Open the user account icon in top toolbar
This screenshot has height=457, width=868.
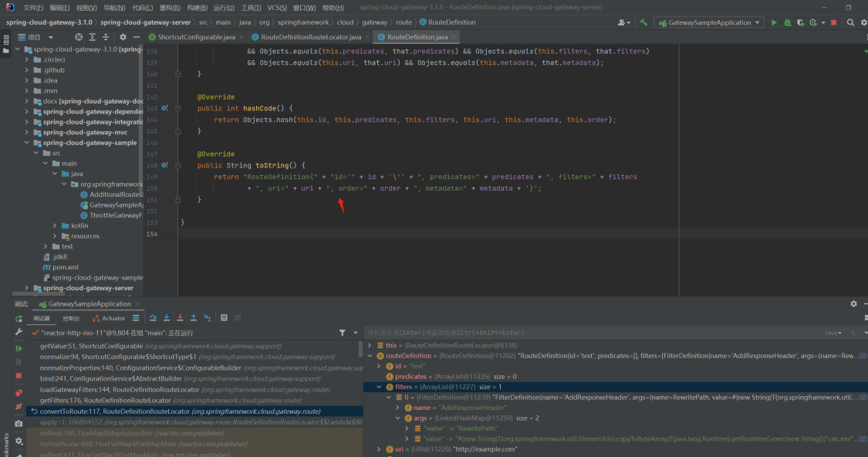coord(623,22)
